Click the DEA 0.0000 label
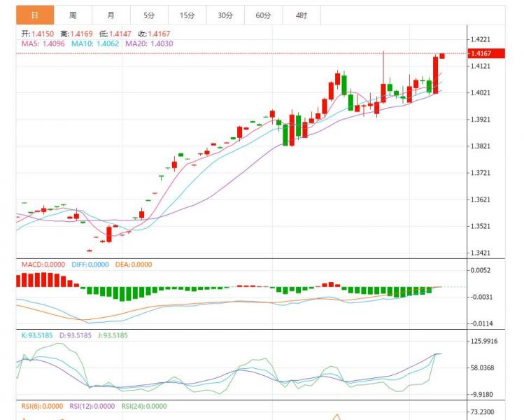The width and height of the screenshot is (524, 420). tap(134, 265)
